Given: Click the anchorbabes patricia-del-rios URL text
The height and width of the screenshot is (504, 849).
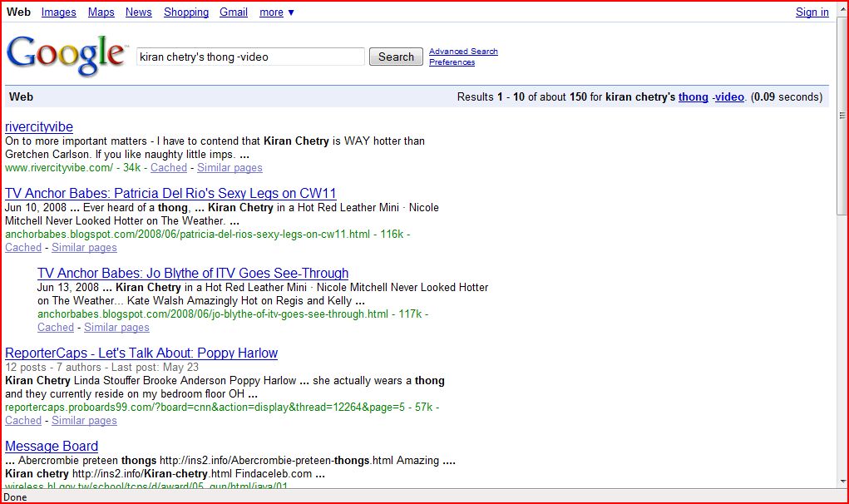Looking at the screenshot, I should (x=187, y=235).
